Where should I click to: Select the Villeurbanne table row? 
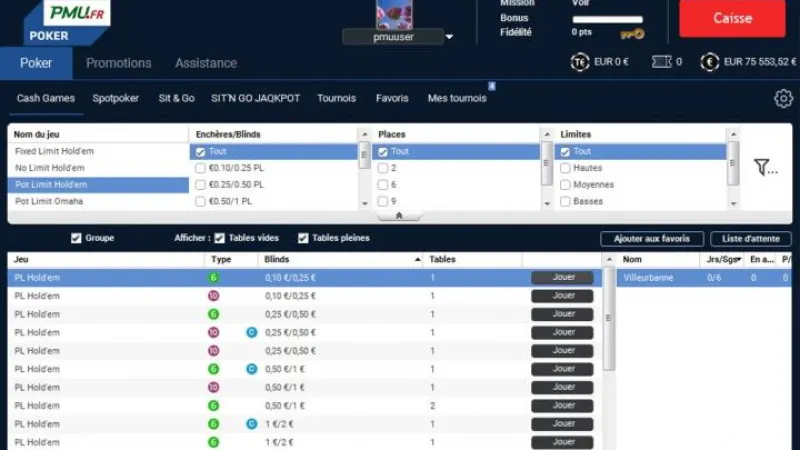(704, 278)
